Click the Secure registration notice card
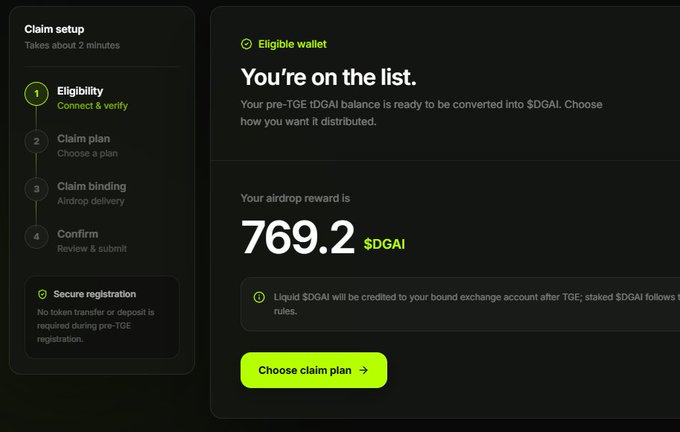This screenshot has height=432, width=680. (102, 317)
